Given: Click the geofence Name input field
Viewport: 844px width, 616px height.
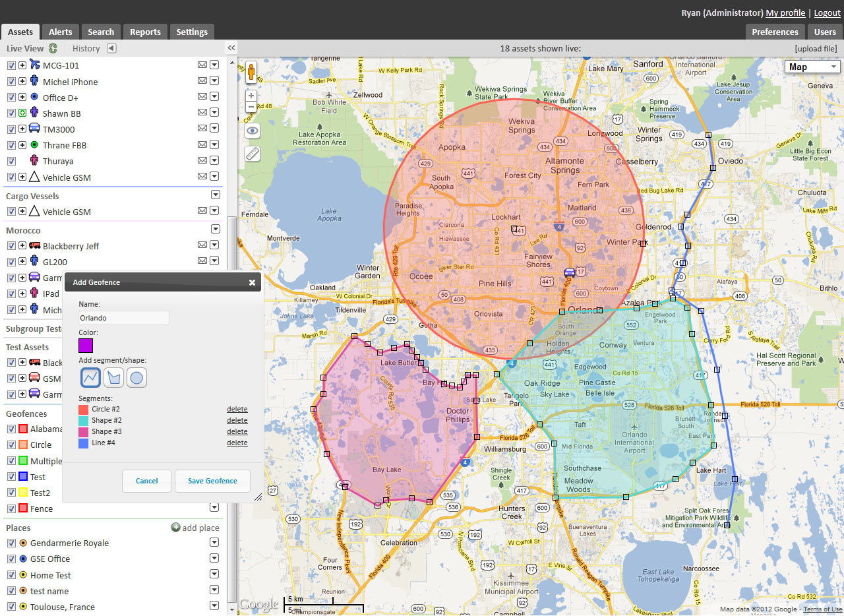Looking at the screenshot, I should pyautogui.click(x=123, y=317).
